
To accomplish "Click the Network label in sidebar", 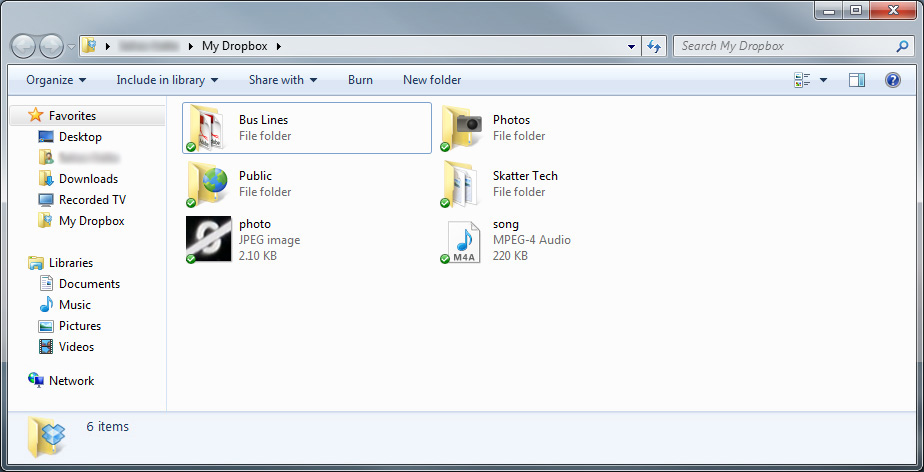I will click(71, 381).
